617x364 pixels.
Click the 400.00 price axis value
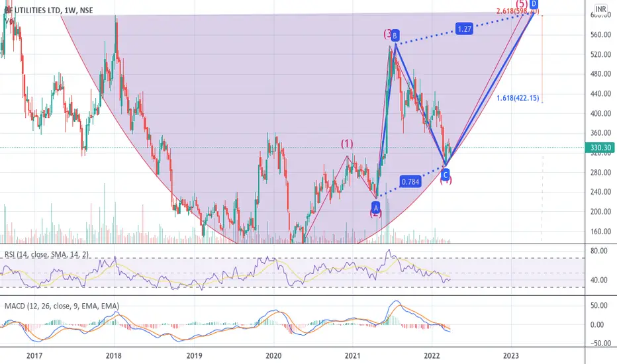pyautogui.click(x=601, y=113)
